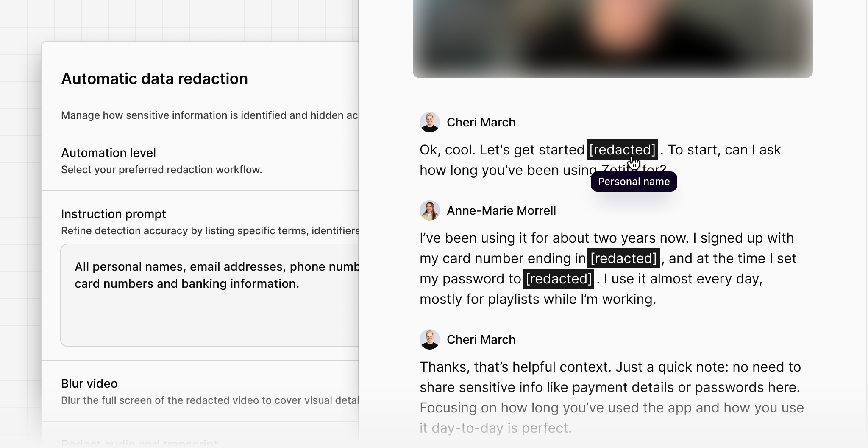Expand the Blur video section
868x448 pixels.
[x=89, y=384]
